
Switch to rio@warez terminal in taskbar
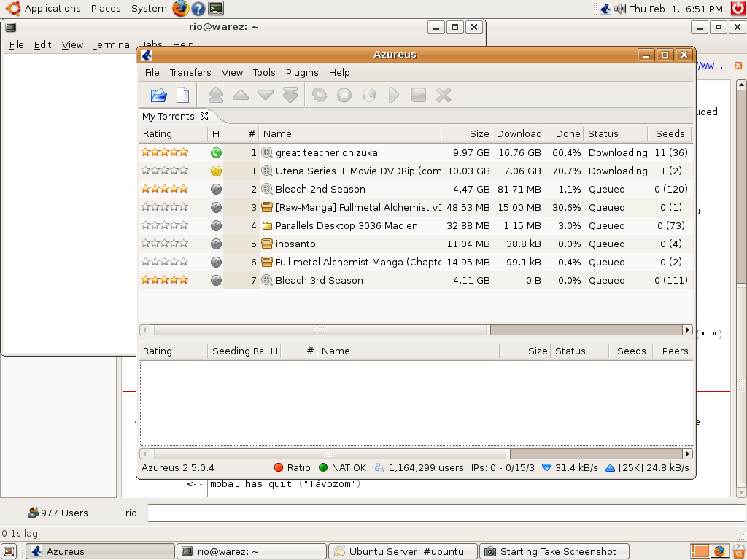252,551
